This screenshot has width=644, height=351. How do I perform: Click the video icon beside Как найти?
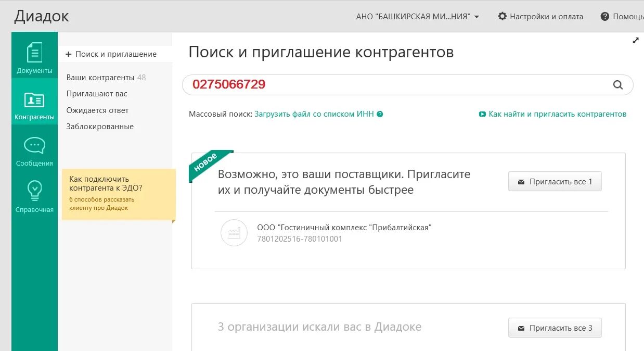482,114
